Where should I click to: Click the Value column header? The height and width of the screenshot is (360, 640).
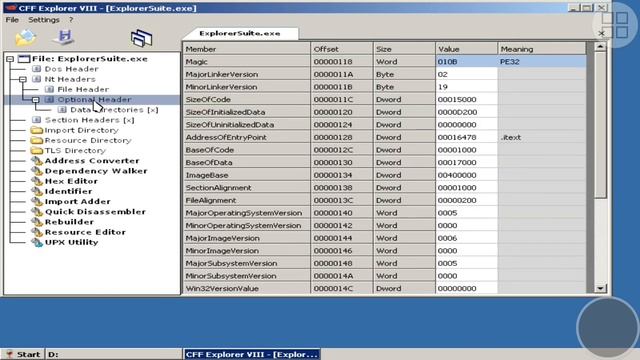point(467,49)
